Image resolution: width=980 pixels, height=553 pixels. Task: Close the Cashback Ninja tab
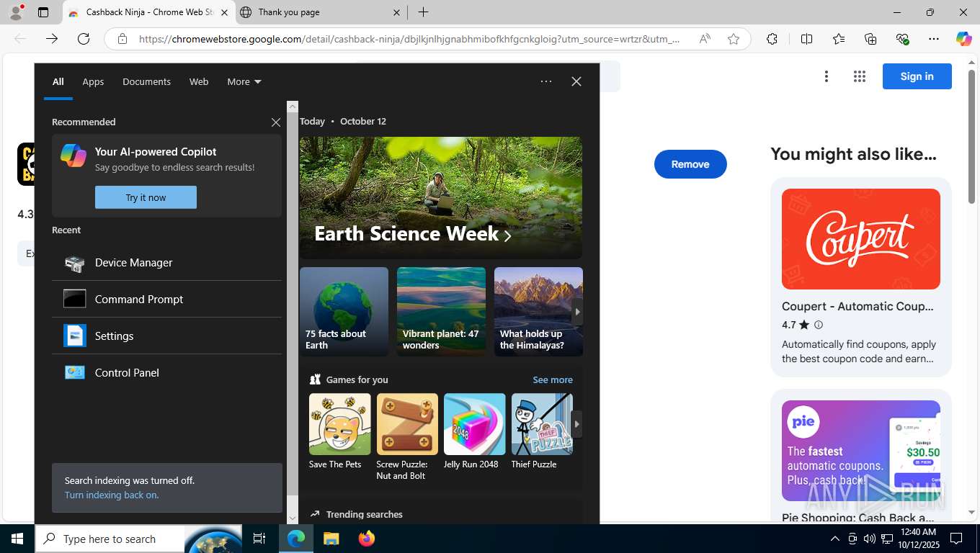coord(224,12)
